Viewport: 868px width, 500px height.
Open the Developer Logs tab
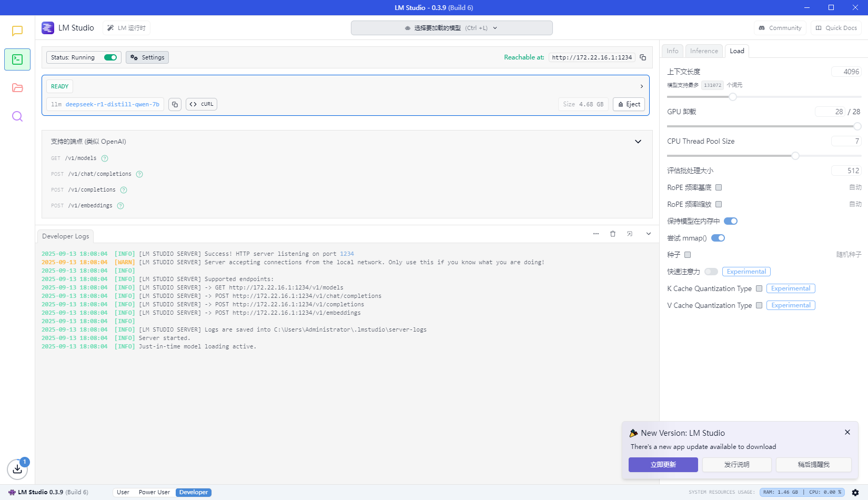pyautogui.click(x=66, y=236)
